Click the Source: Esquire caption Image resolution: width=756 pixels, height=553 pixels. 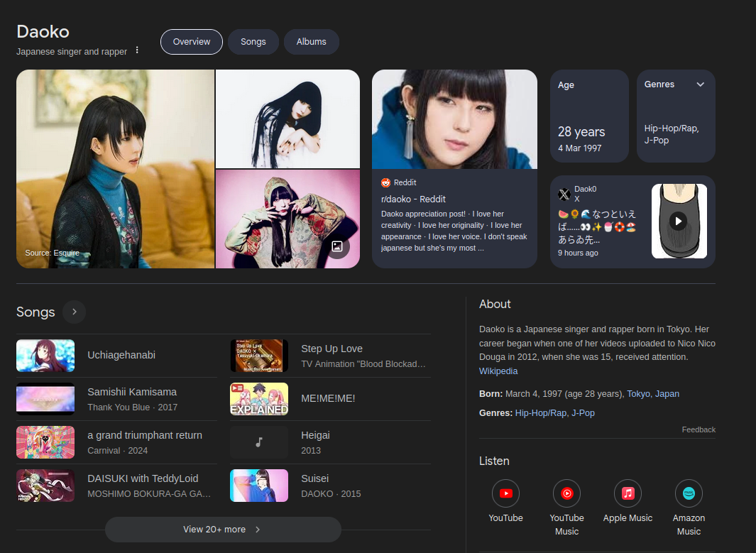pos(52,253)
